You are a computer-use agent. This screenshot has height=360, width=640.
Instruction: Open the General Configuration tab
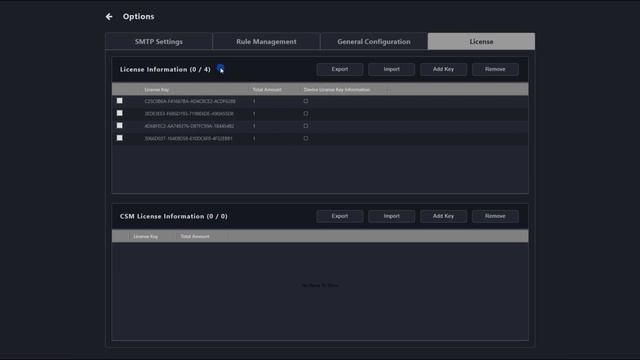coord(374,41)
